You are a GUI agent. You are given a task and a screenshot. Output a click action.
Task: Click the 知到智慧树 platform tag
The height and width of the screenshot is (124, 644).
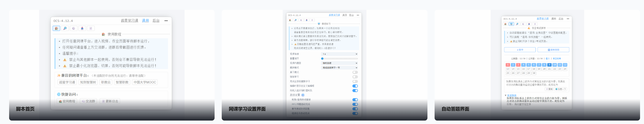click(x=88, y=82)
